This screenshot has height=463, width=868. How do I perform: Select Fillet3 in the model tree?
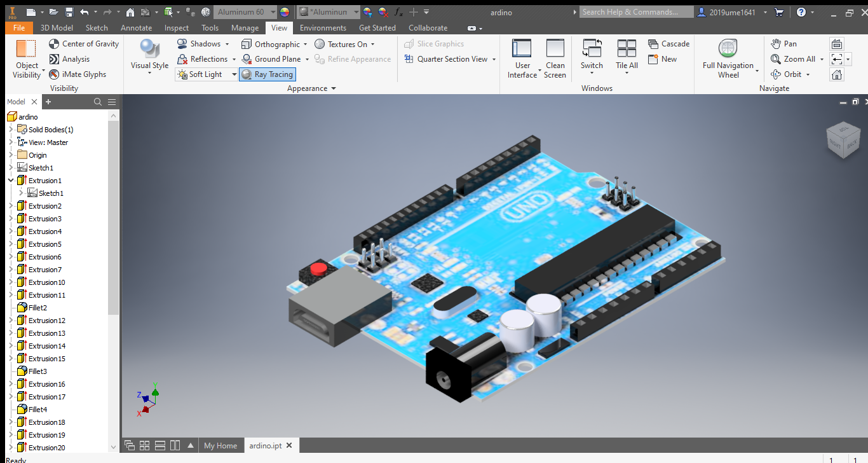pyautogui.click(x=37, y=371)
